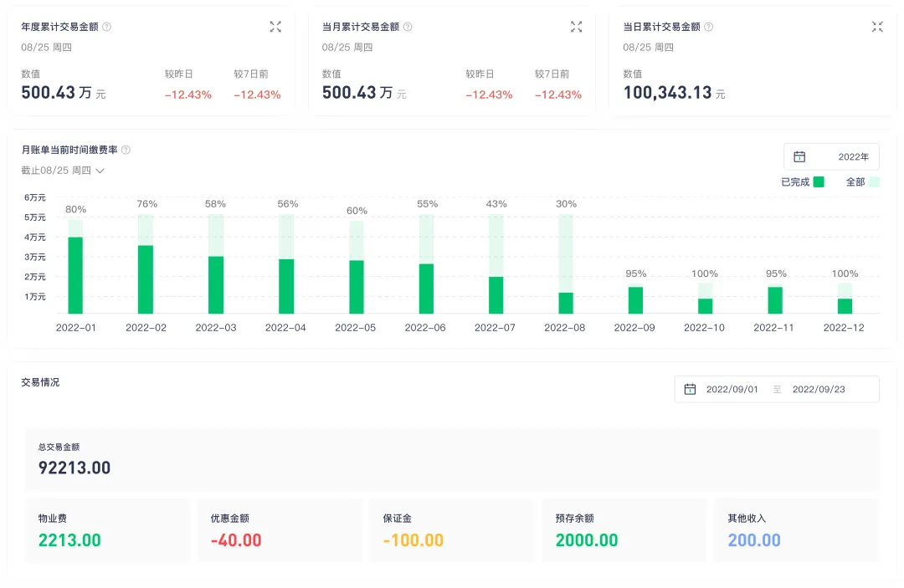Click help icon next to 年度累计交易金额
904x588 pixels.
click(106, 27)
